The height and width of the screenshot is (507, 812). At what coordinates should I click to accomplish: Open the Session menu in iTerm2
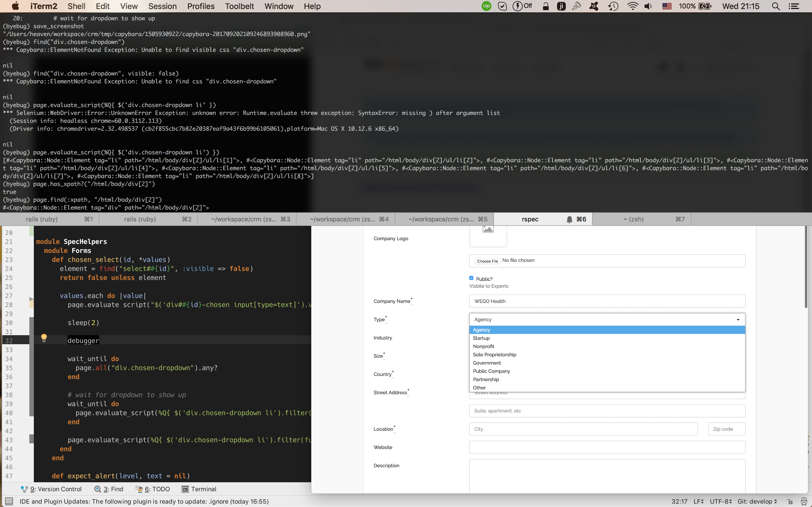click(162, 6)
